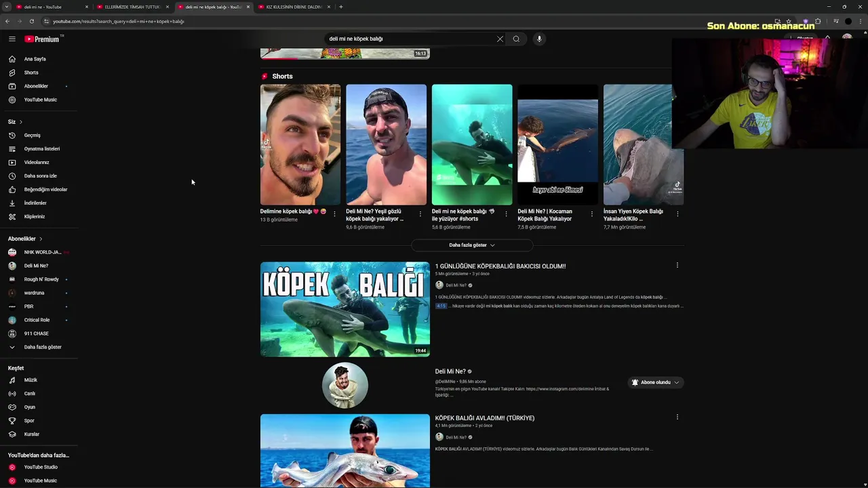868x488 pixels.
Task: Open a new browser tab
Action: pyautogui.click(x=340, y=7)
